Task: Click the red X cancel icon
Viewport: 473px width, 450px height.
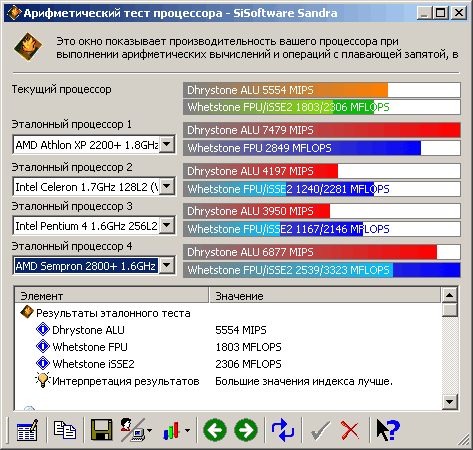Action: [350, 430]
